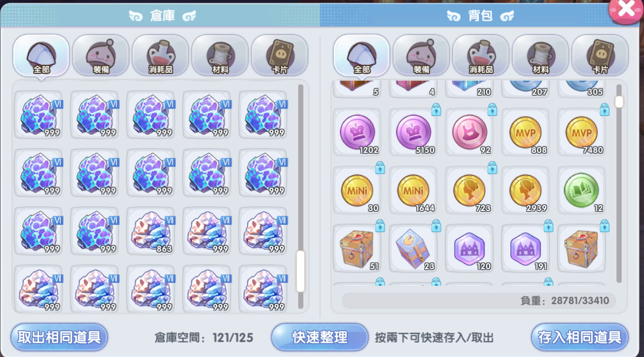Click the 存入相同道具 button
This screenshot has width=644, height=357.
pyautogui.click(x=580, y=337)
